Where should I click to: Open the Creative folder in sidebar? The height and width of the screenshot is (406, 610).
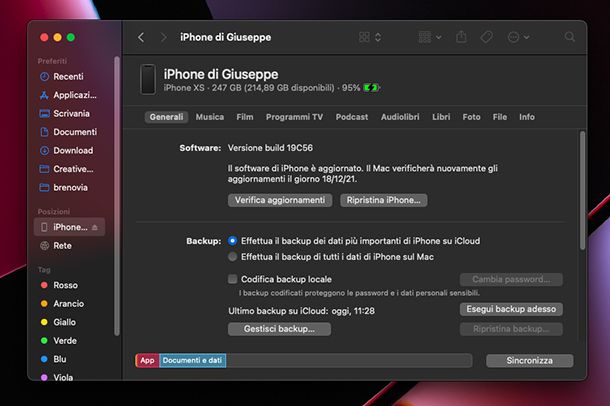point(69,169)
